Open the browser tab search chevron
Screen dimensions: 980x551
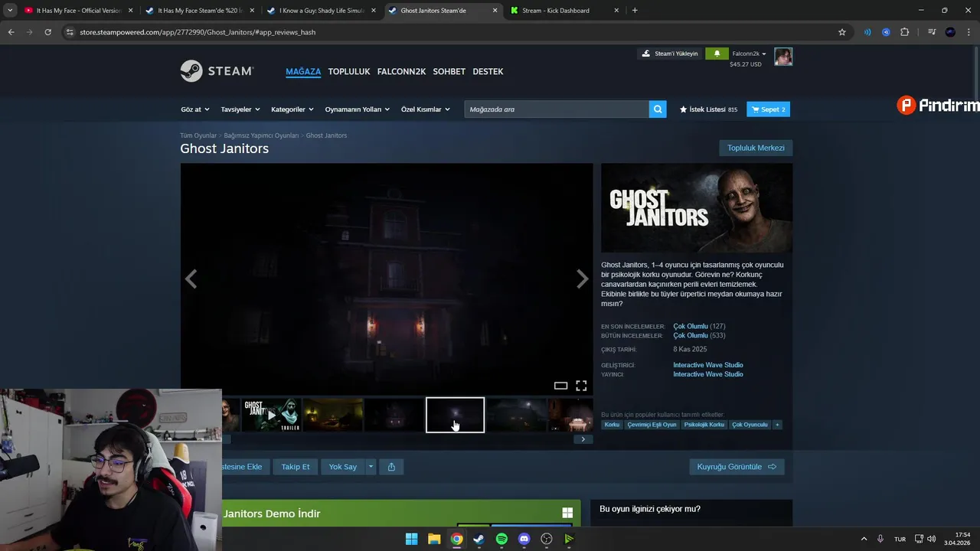pos(10,11)
